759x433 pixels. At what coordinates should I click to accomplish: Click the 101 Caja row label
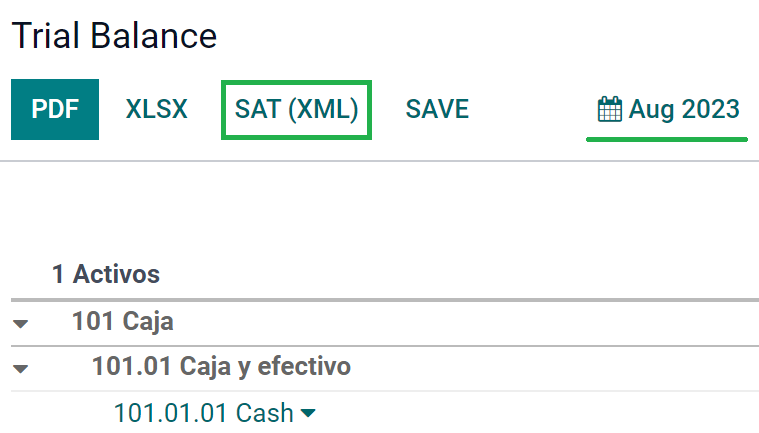point(123,322)
